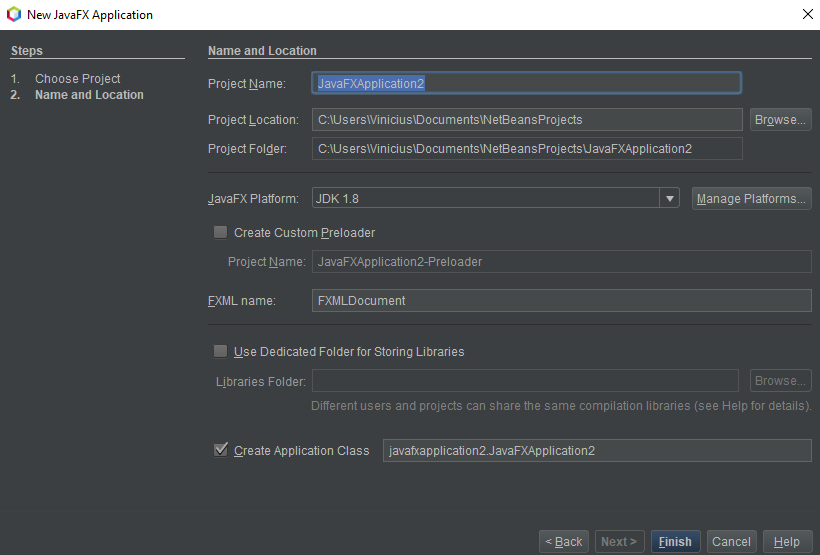The image size is (820, 555).
Task: Focus the Project Location text field
Action: 527,119
